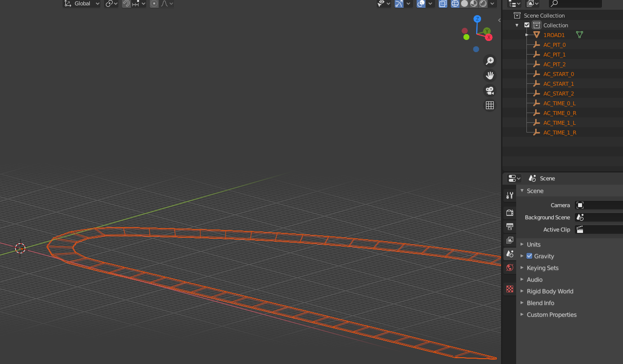Screen dimensions: 623x364
Task: Toggle snapping magnet icon
Action: (x=126, y=3)
